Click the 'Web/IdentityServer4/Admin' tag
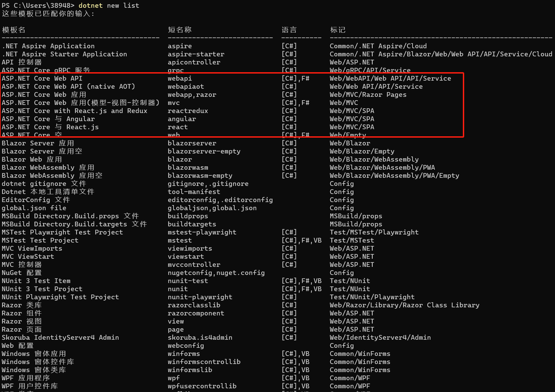This screenshot has height=392, width=555. 380,337
